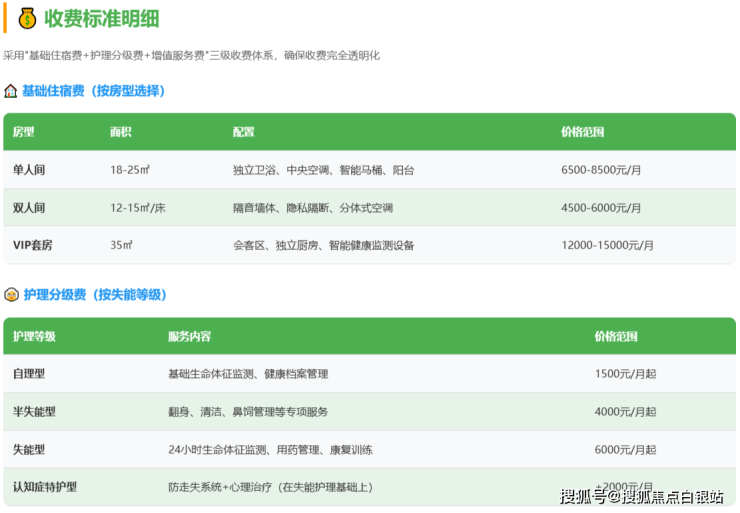Click the 12000-15000元/月 price cell

[x=607, y=245]
